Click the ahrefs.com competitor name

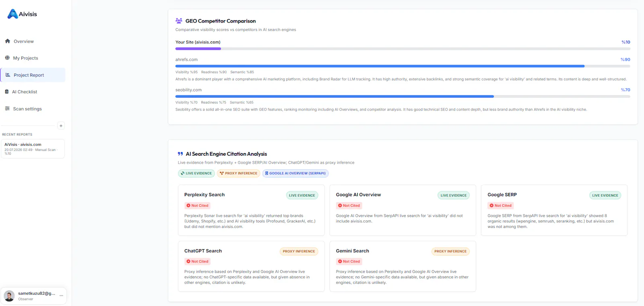[x=186, y=60]
